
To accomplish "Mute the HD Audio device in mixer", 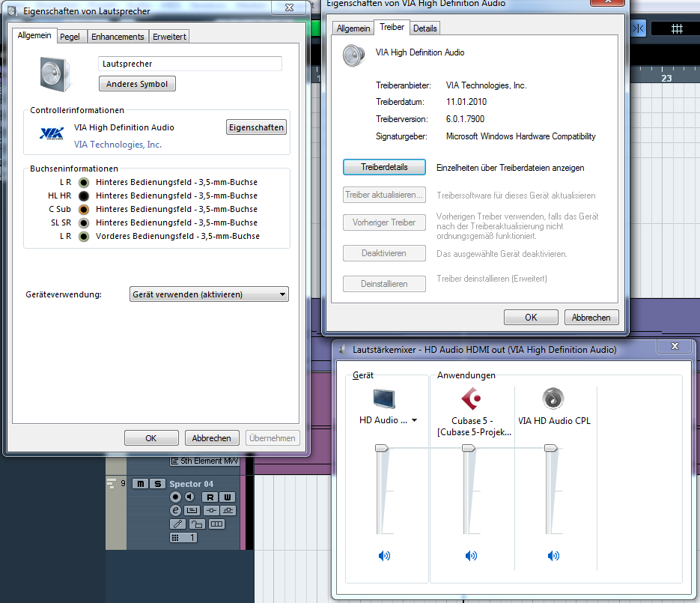I will point(384,556).
